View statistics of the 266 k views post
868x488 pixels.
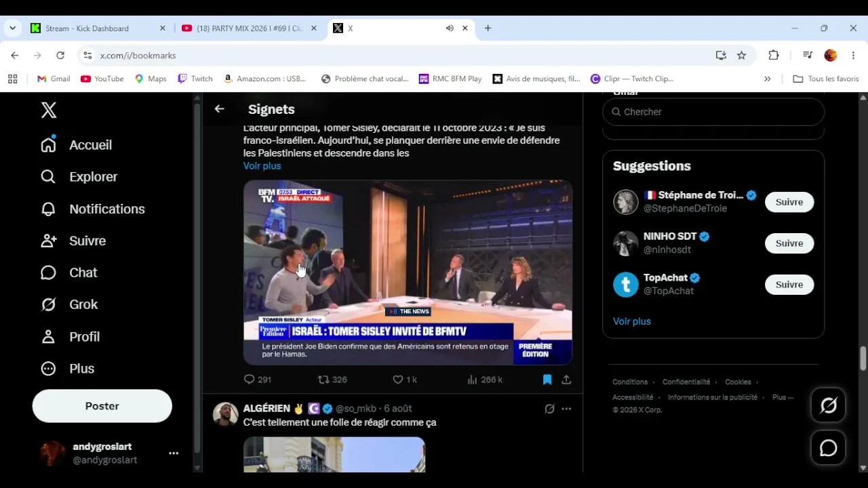tap(485, 380)
